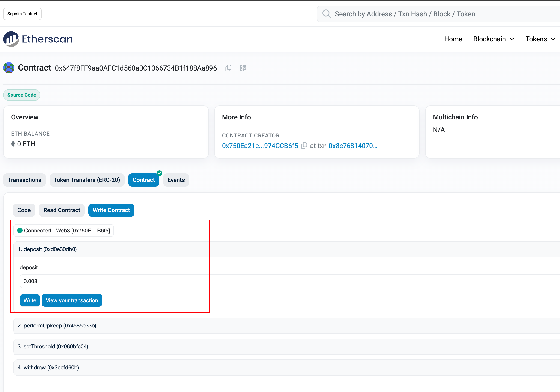The image size is (560, 392).
Task: Click the search magnifier icon
Action: pyautogui.click(x=327, y=14)
